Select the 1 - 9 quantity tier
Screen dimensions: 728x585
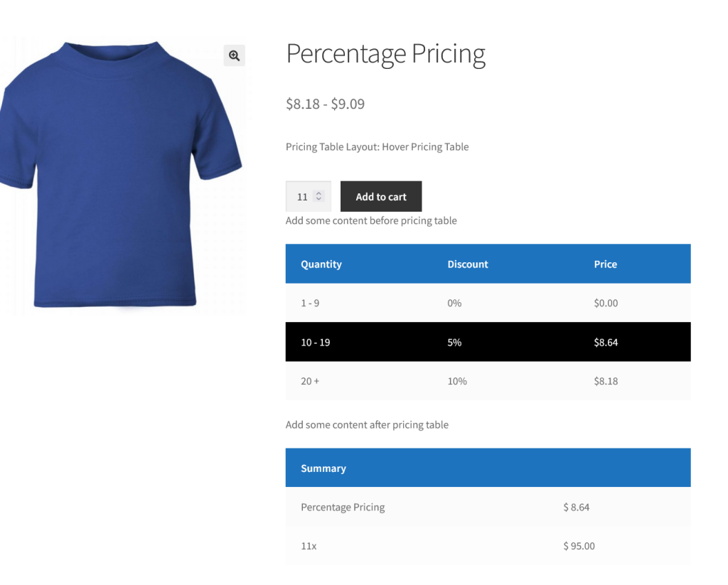310,304
